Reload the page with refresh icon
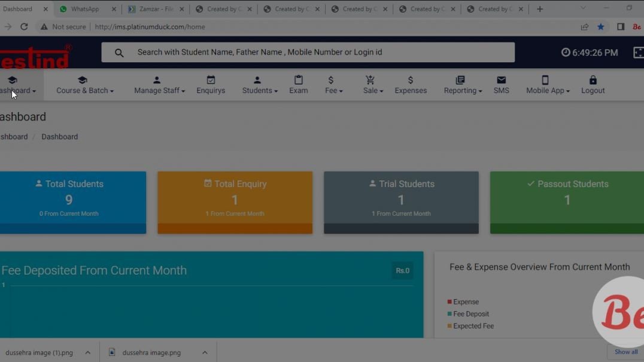This screenshot has height=362, width=644. (x=24, y=27)
